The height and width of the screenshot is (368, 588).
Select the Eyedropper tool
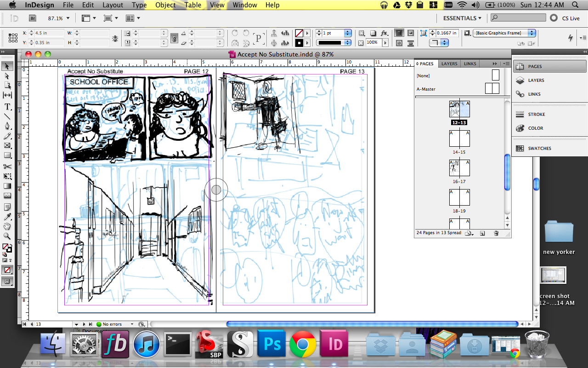tap(7, 217)
